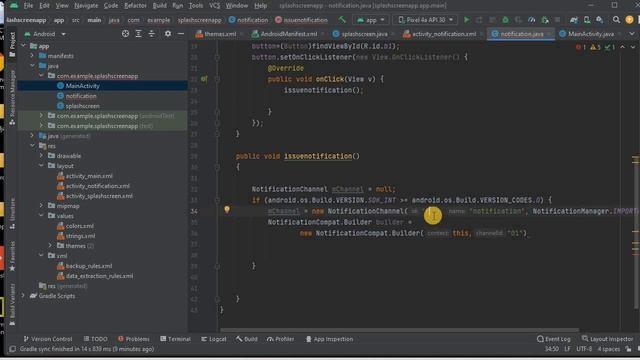Open the Favorites side tool window

(12, 256)
